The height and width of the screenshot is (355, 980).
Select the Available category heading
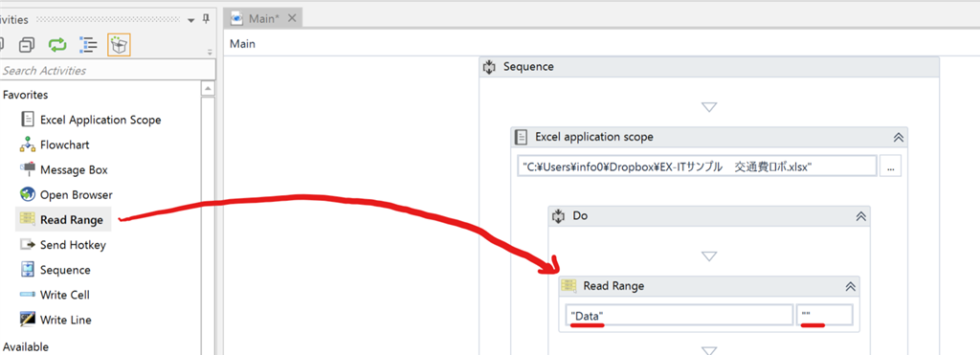pyautogui.click(x=26, y=347)
